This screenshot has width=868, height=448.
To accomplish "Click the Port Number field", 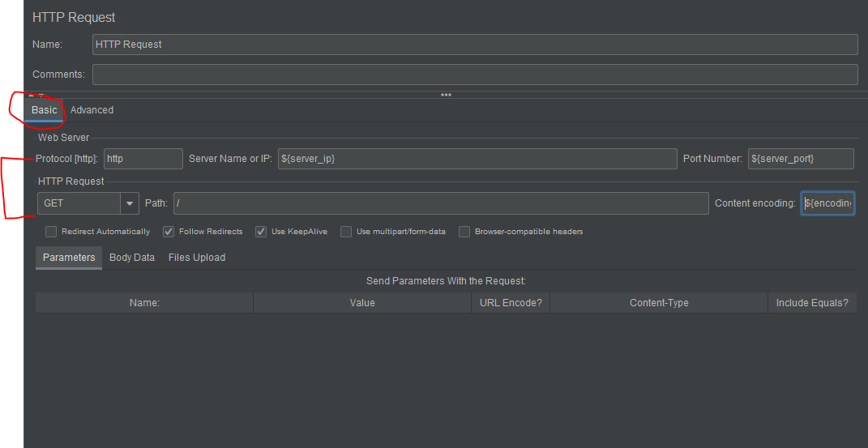I will (x=801, y=159).
